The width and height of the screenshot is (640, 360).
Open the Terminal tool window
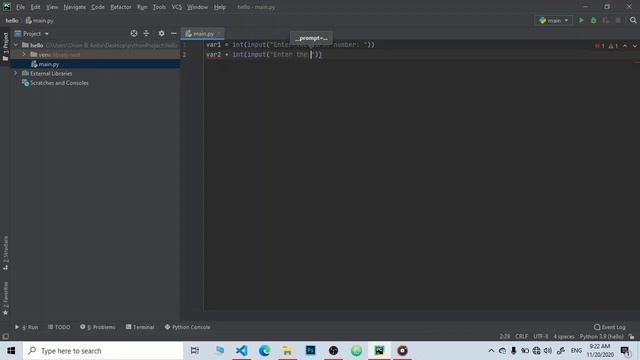pyautogui.click(x=140, y=327)
